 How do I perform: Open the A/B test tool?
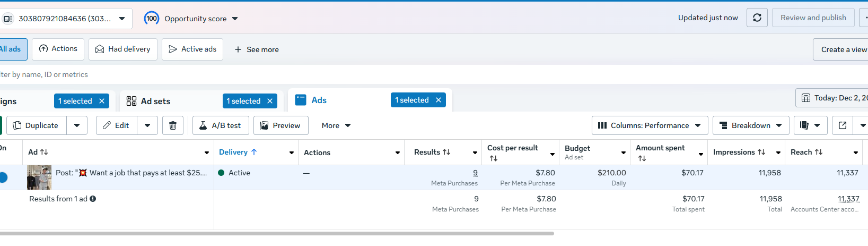pyautogui.click(x=220, y=125)
